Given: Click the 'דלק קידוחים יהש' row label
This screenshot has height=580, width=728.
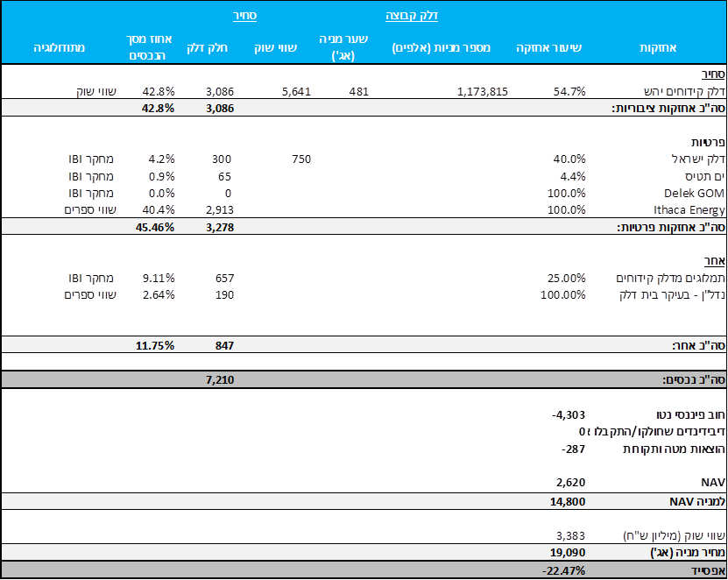Looking at the screenshot, I should click(684, 91).
